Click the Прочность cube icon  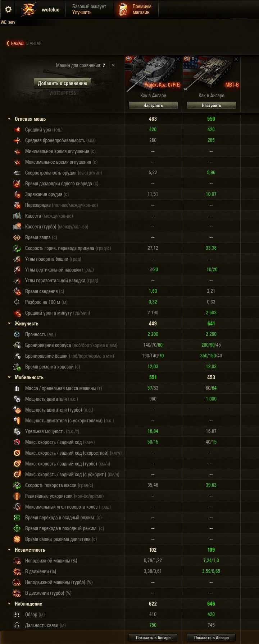pyautogui.click(x=17, y=334)
